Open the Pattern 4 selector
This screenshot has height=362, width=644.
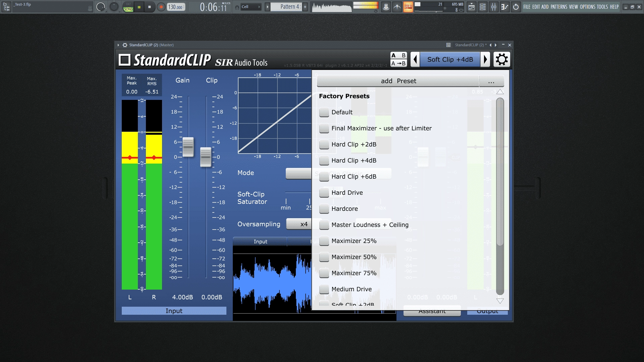point(286,7)
